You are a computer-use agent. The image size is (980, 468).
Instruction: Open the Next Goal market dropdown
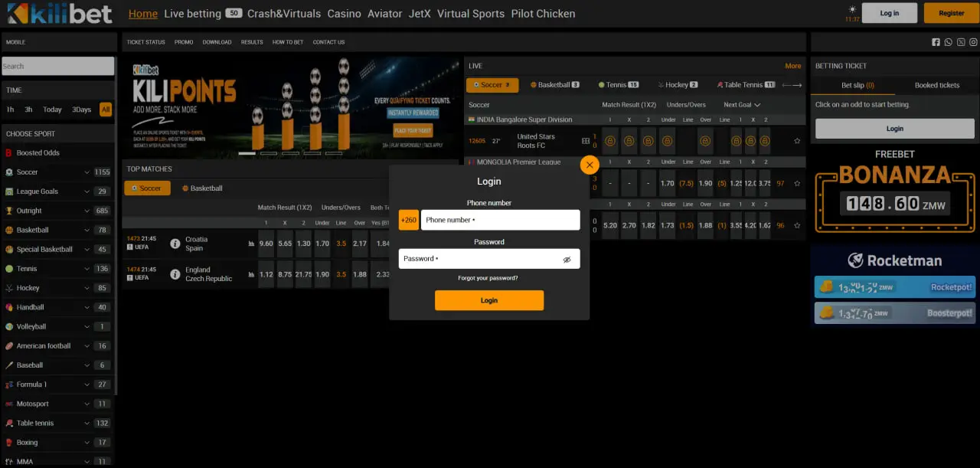pos(742,105)
